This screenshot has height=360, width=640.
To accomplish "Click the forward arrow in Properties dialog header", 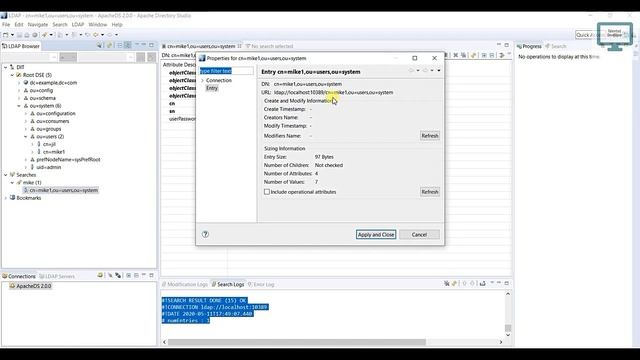I will tap(425, 71).
